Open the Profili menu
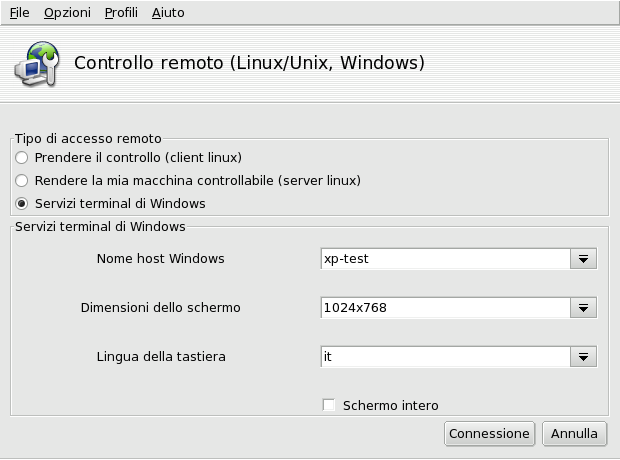Image resolution: width=620 pixels, height=460 pixels. (x=121, y=13)
